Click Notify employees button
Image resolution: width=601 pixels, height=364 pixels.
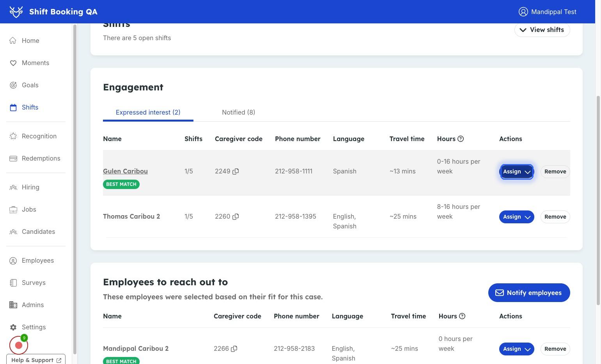[x=529, y=293]
